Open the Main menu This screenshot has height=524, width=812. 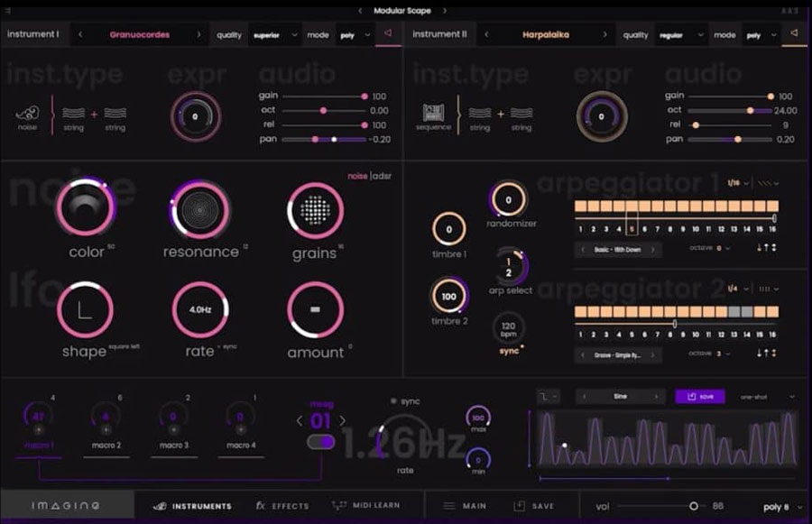tap(465, 506)
